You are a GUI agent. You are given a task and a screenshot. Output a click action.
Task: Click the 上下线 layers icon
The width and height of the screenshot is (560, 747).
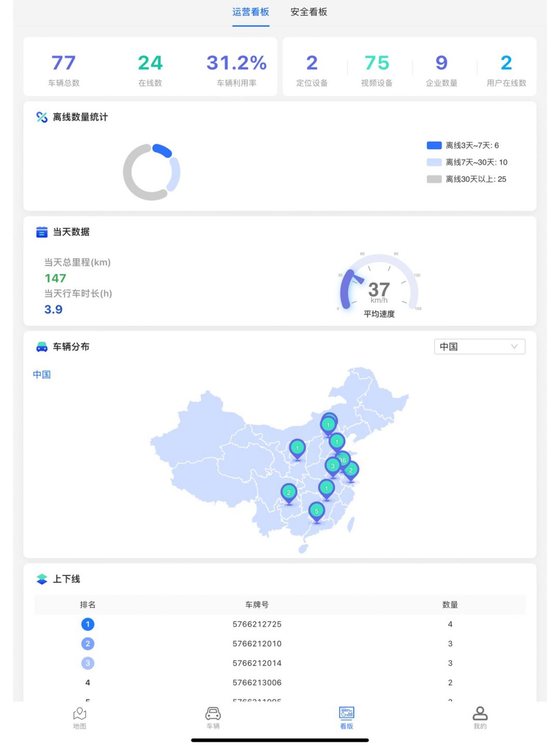tap(42, 579)
